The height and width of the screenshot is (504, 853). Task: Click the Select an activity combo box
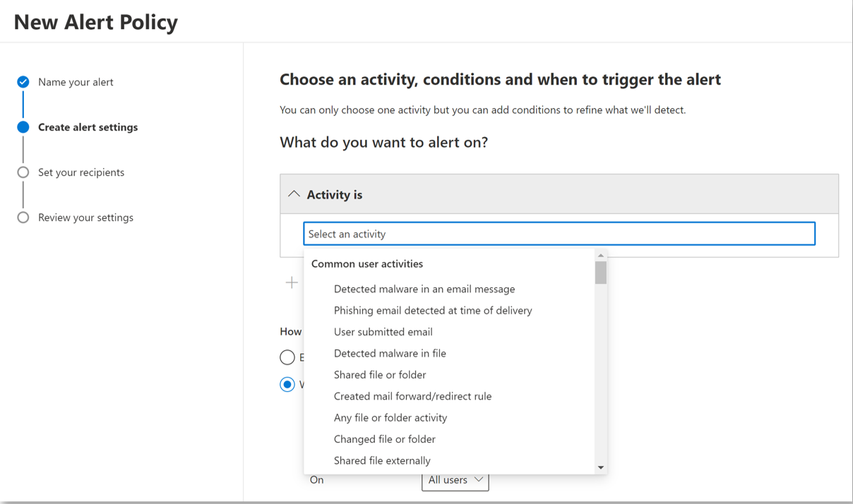point(559,234)
